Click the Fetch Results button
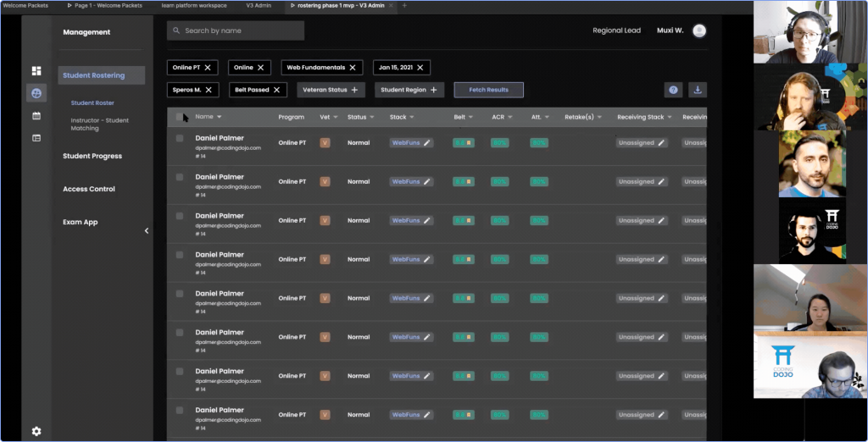The height and width of the screenshot is (442, 868). tap(489, 90)
